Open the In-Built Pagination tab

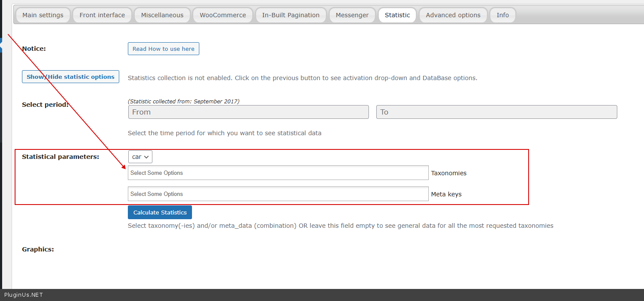pyautogui.click(x=291, y=15)
